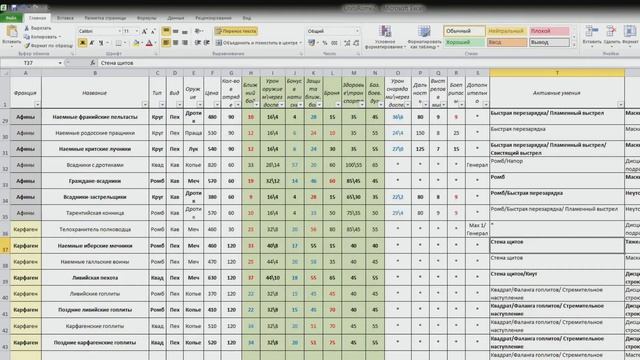Image resolution: width=640 pixels, height=360 pixels.
Task: Open Format as Table (Форматировать как таблицу)
Action: point(424,37)
